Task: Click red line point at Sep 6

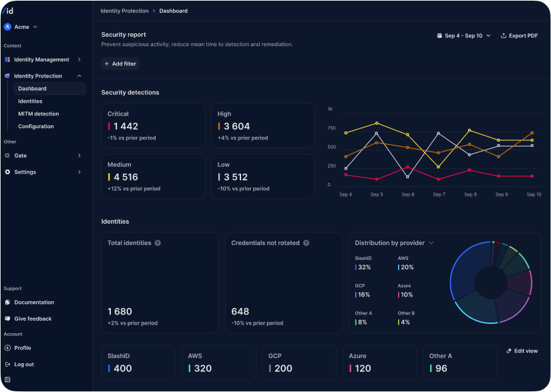Action: tap(407, 167)
